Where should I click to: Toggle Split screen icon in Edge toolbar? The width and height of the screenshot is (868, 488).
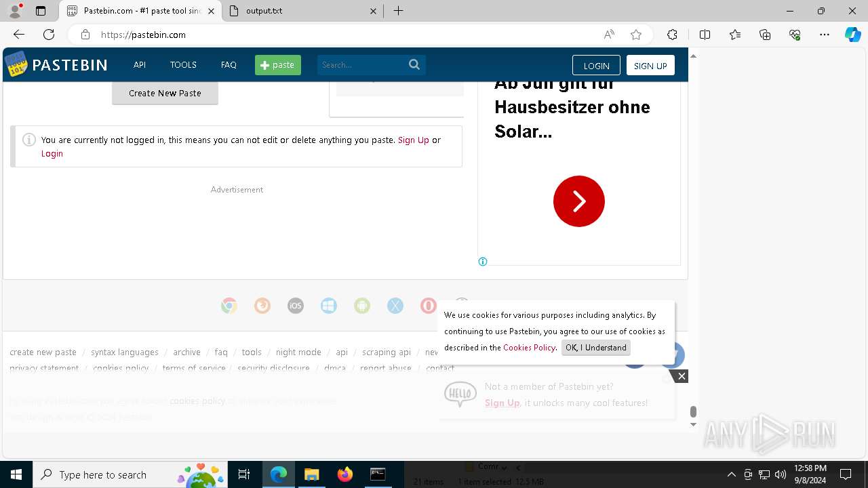(705, 35)
